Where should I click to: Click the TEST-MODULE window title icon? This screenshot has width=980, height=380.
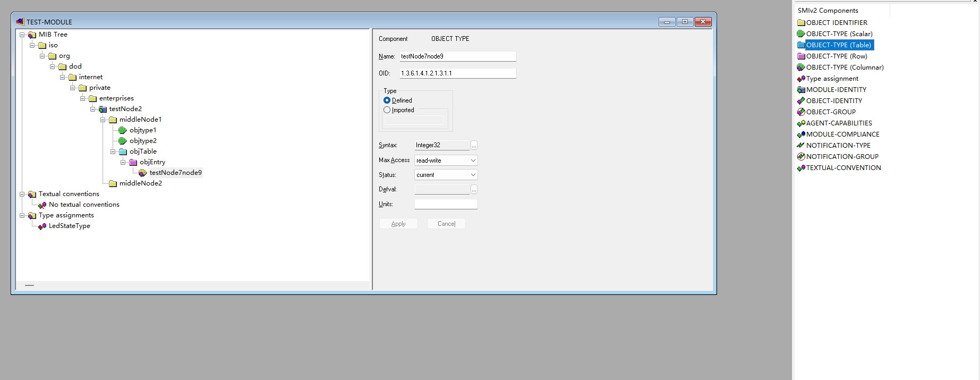(20, 22)
